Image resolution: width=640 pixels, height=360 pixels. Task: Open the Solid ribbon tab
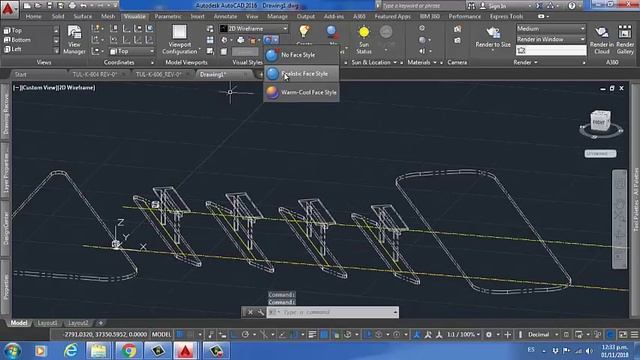click(58, 17)
